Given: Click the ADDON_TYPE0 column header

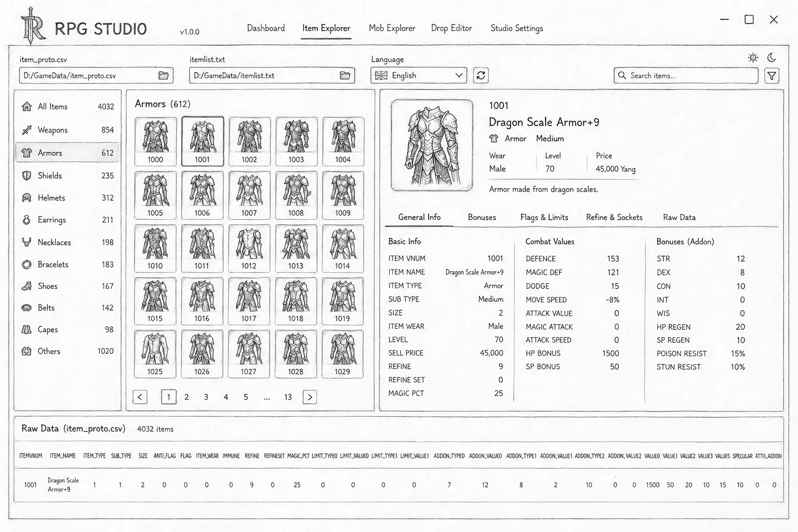Looking at the screenshot, I should [x=449, y=456].
